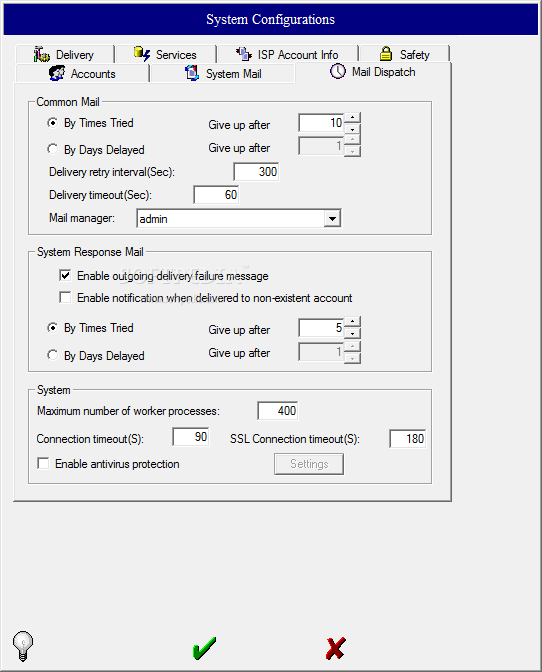Click the lightbulb hint icon

click(23, 646)
